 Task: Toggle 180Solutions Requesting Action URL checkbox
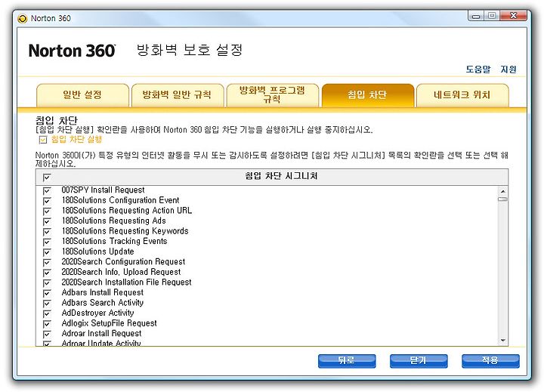click(x=47, y=211)
